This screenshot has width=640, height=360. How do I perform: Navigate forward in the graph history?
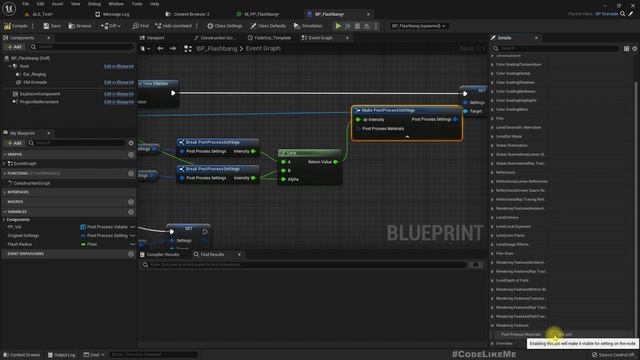pos(173,49)
